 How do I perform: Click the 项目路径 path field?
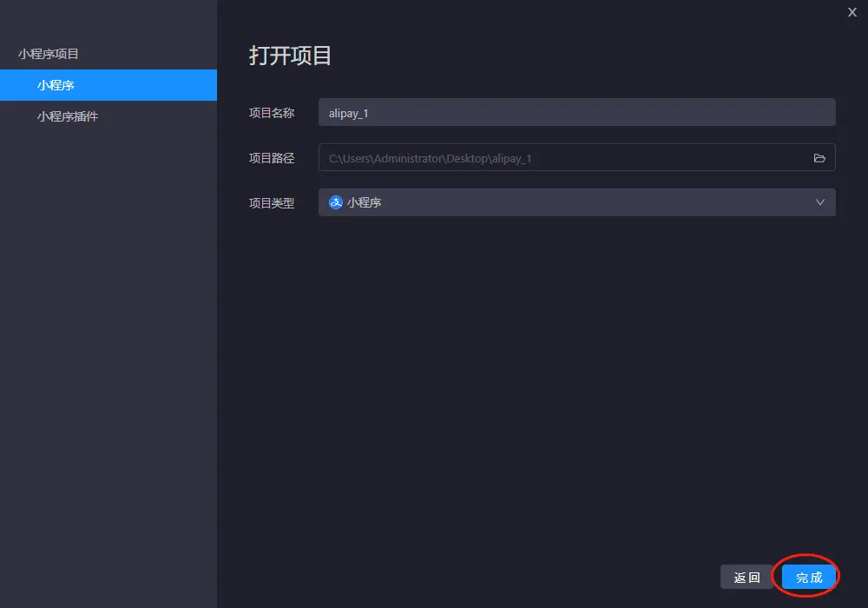(577, 158)
